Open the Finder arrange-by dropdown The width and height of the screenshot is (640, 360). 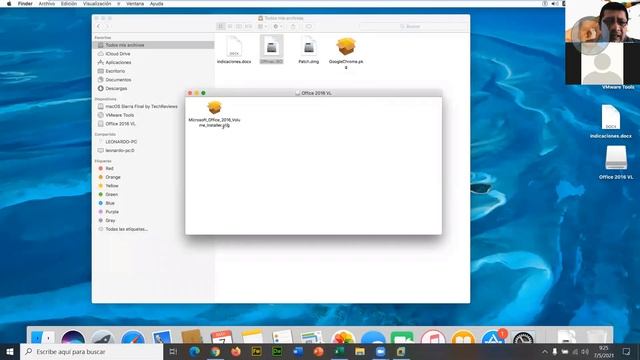point(262,27)
